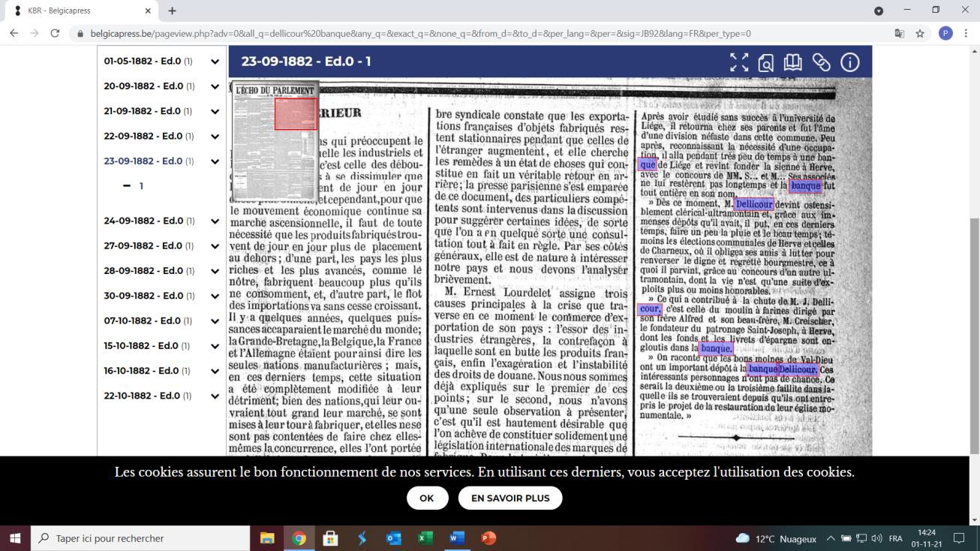The height and width of the screenshot is (551, 980).
Task: Expand the 16-10-1882 edition chevron
Action: click(x=215, y=372)
